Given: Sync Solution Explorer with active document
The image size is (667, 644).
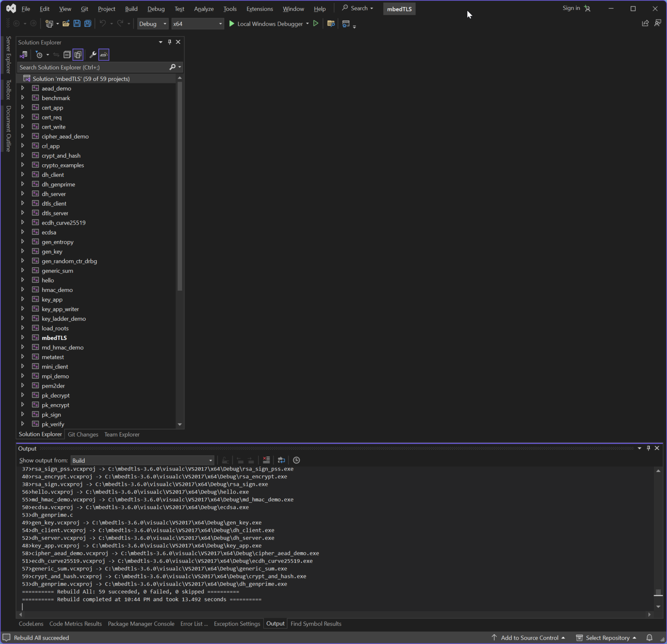Looking at the screenshot, I should 56,54.
